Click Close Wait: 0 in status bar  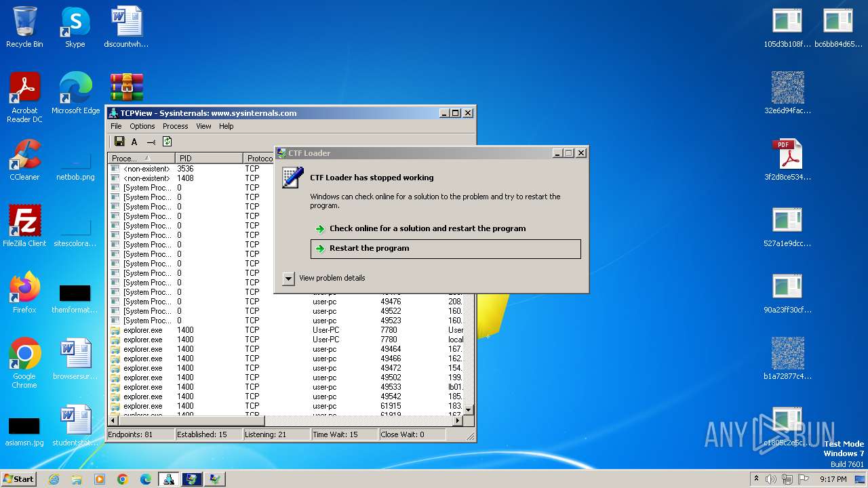412,434
